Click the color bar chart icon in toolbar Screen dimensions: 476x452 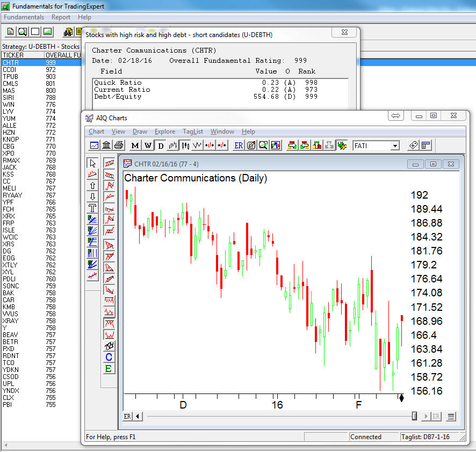click(276, 145)
